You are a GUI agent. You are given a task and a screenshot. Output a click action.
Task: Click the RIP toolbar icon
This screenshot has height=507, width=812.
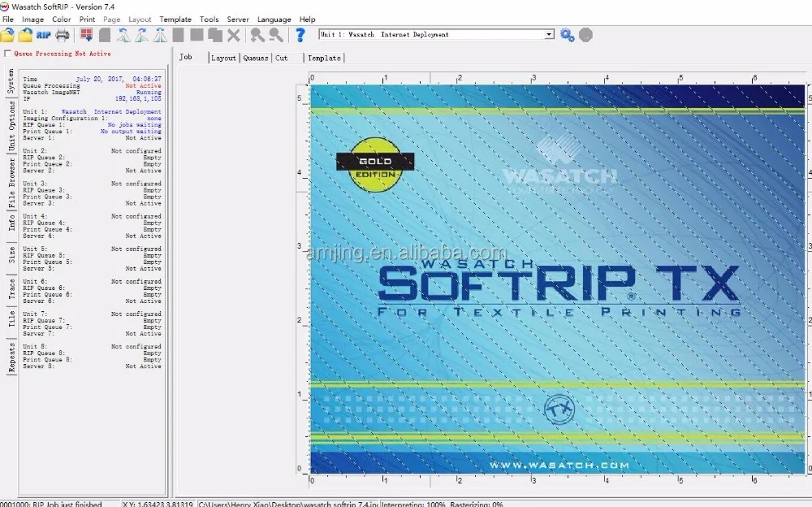coord(43,35)
